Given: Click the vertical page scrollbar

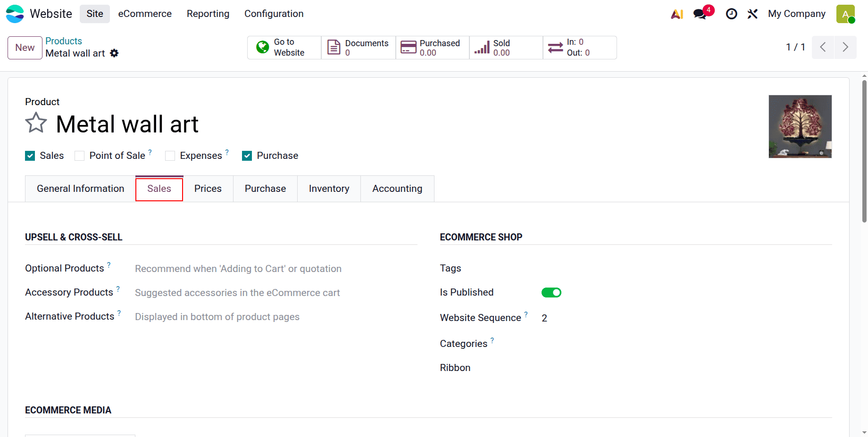Looking at the screenshot, I should [864, 151].
